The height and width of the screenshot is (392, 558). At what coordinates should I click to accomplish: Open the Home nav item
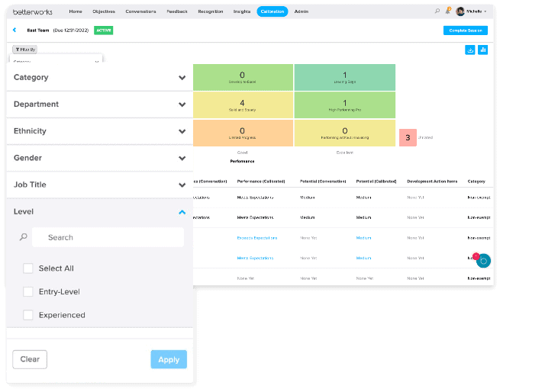(76, 11)
